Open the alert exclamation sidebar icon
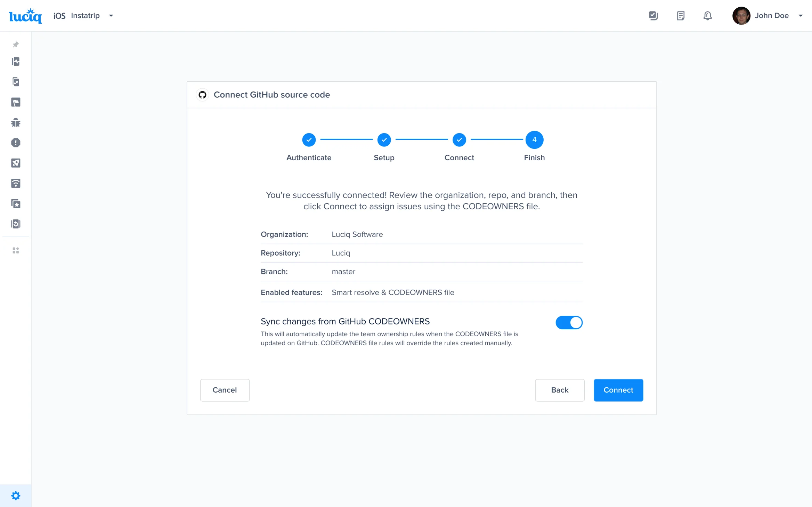The image size is (812, 507). pos(16,143)
